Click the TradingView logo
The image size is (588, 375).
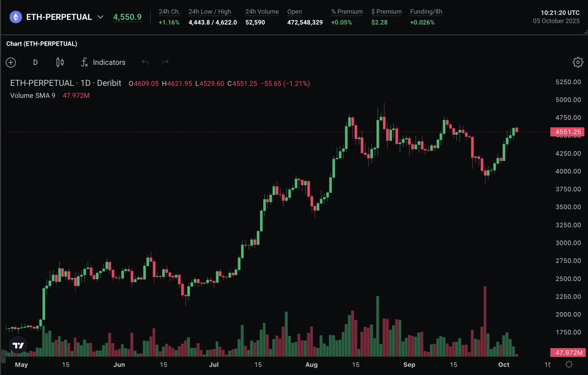click(x=18, y=345)
